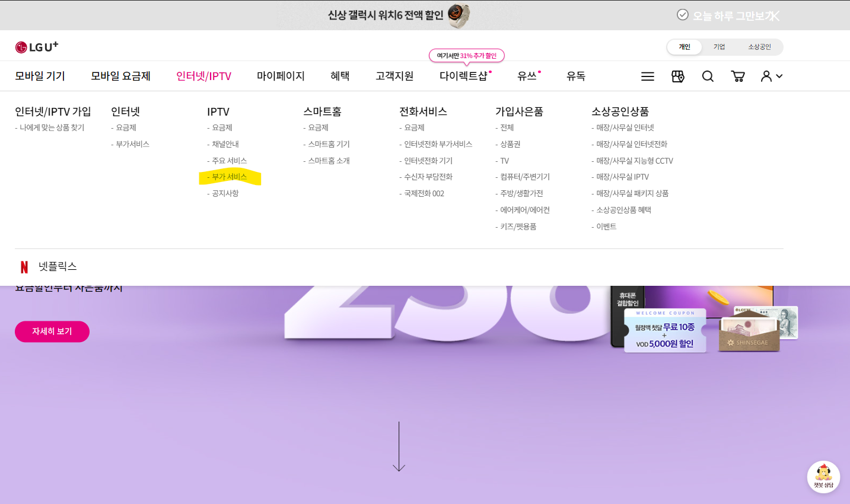Click the search magnifier icon
Image resolution: width=850 pixels, height=504 pixels.
click(708, 76)
